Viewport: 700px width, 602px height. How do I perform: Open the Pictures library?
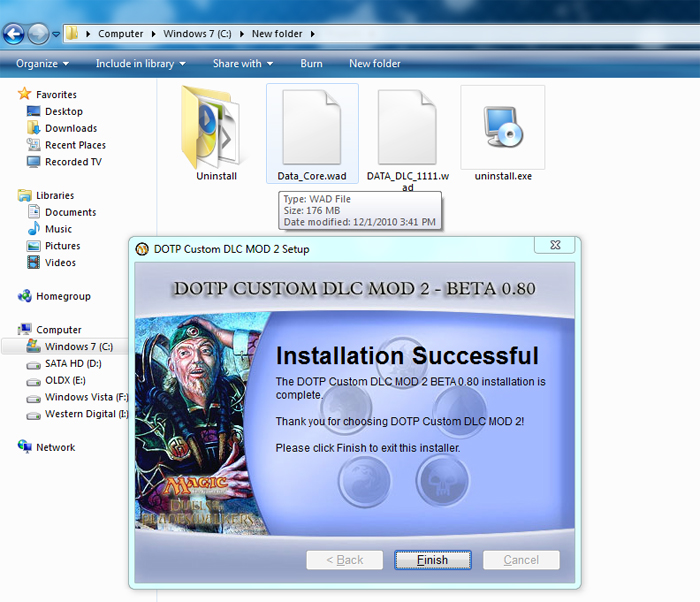pos(62,245)
